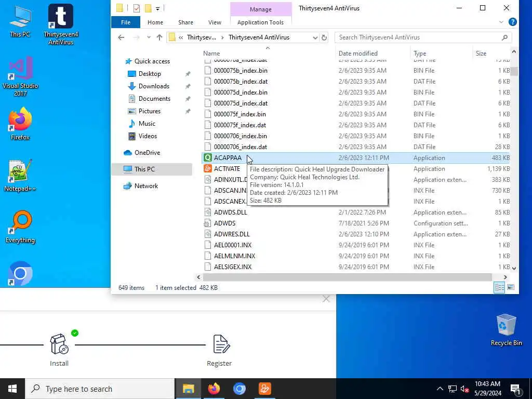Go back with the back arrow
The height and width of the screenshot is (399, 532).
121,37
